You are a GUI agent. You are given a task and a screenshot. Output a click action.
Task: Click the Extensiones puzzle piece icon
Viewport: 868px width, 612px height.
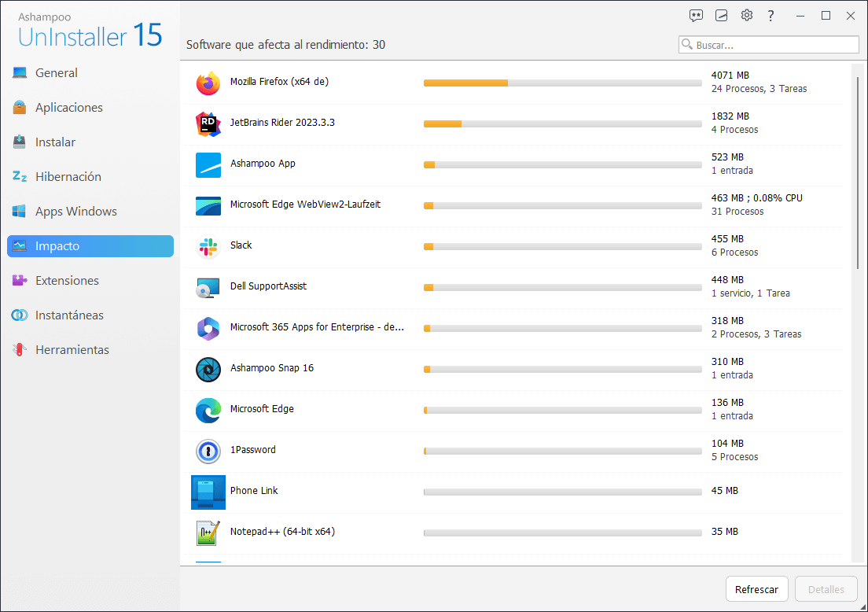tap(20, 280)
